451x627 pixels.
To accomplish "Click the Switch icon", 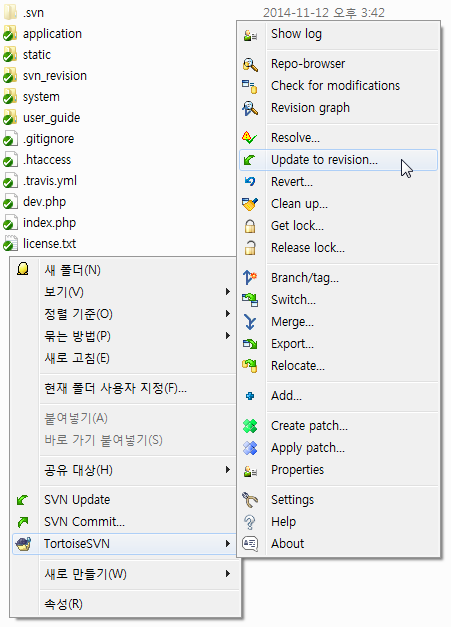I will pos(250,300).
